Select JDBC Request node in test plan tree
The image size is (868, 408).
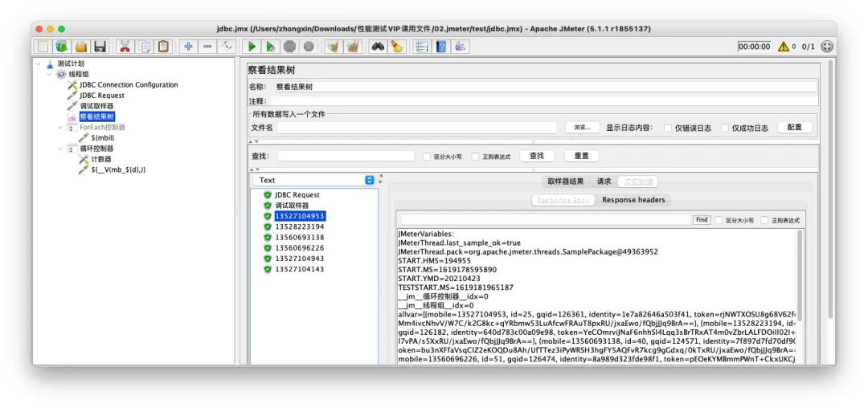point(102,96)
